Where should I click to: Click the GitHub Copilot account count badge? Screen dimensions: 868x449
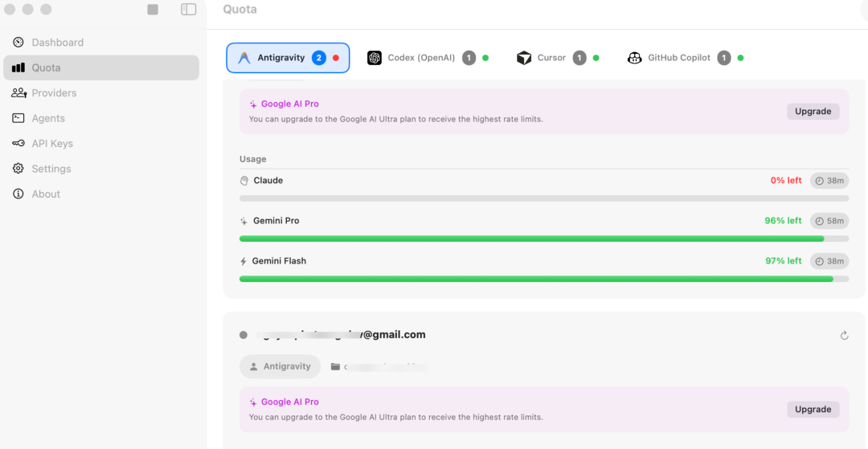click(724, 58)
